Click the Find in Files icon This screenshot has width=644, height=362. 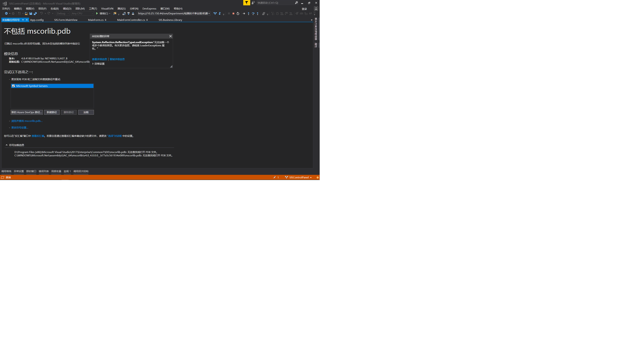tap(115, 13)
